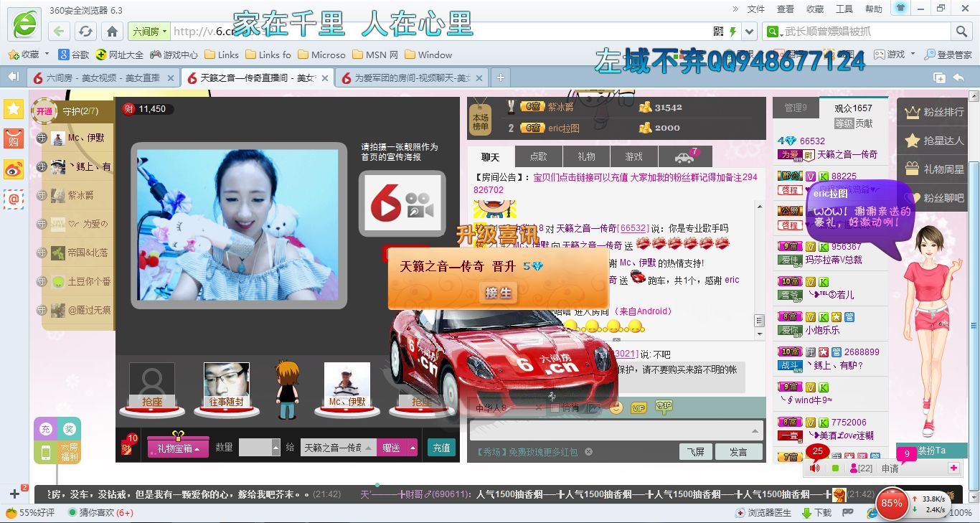Click the 充值 recharge button

click(441, 448)
